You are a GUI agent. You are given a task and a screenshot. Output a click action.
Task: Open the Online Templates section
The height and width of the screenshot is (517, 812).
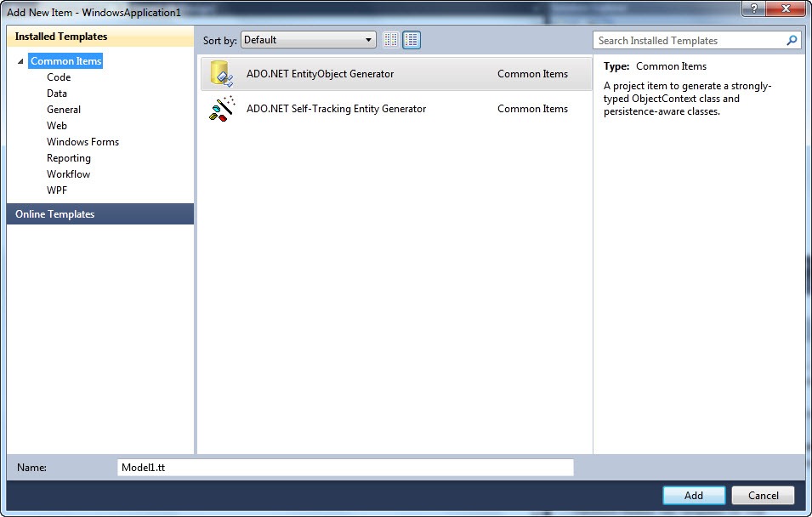(x=100, y=214)
